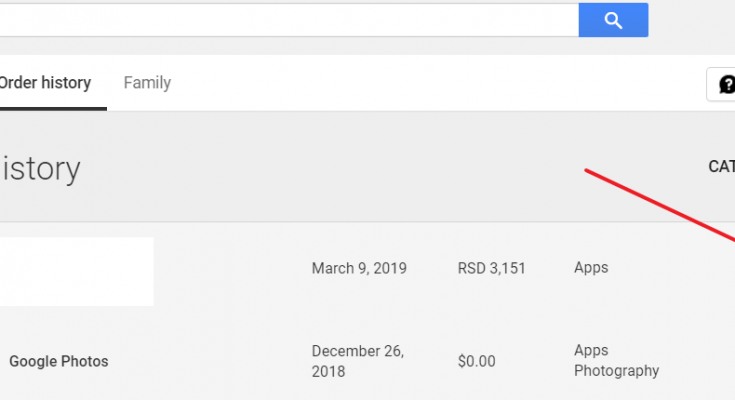
Task: Focus the search text field
Action: click(289, 20)
